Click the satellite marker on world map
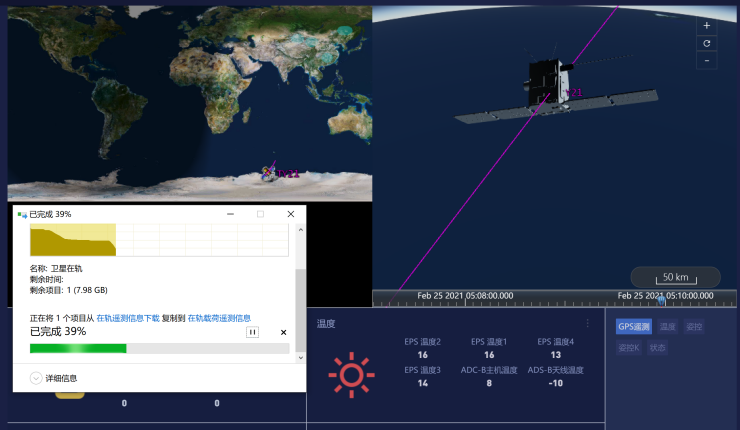740x430 pixels. [268, 172]
